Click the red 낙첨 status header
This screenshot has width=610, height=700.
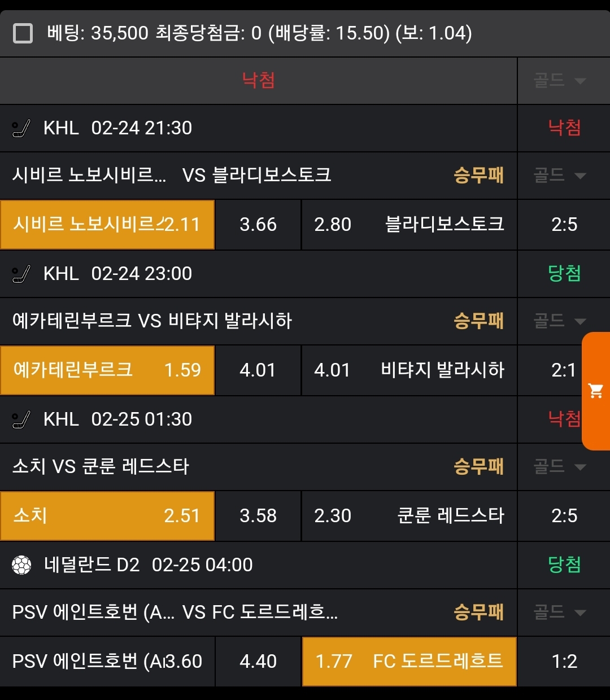258,81
